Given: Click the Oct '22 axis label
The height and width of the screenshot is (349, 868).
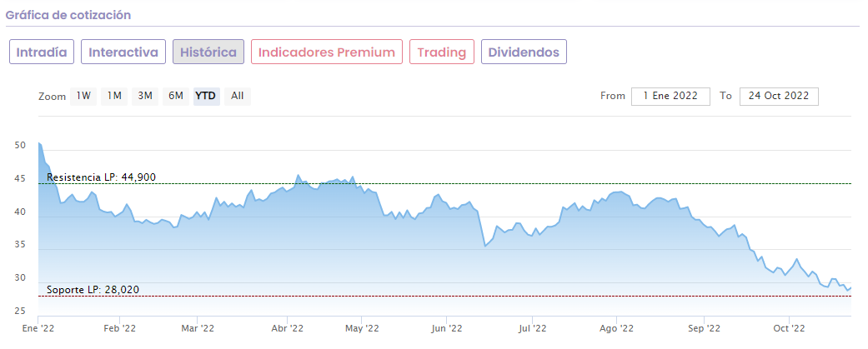Looking at the screenshot, I should click(x=788, y=327).
